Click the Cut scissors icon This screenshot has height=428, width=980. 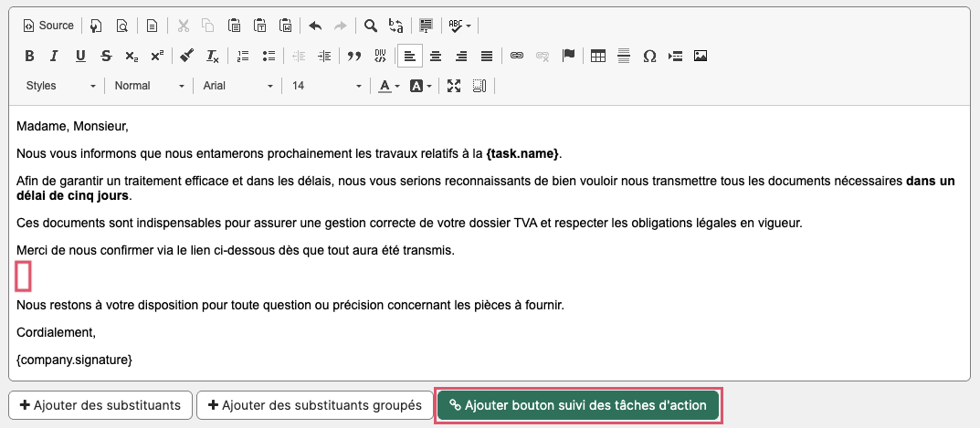pyautogui.click(x=184, y=26)
